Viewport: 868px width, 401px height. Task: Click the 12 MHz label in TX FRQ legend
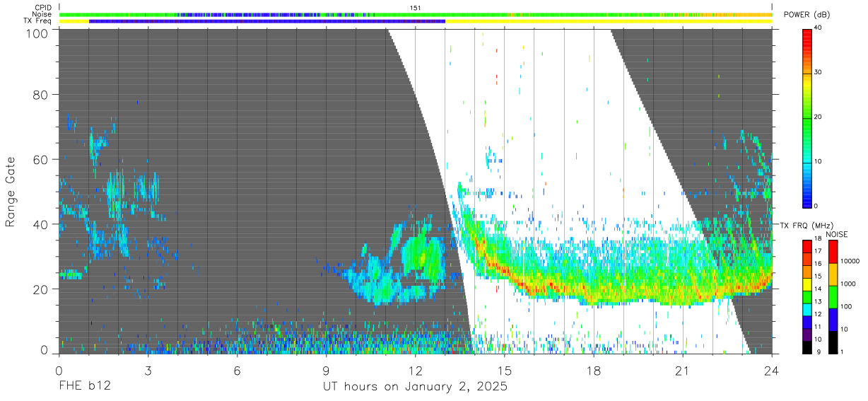(818, 313)
